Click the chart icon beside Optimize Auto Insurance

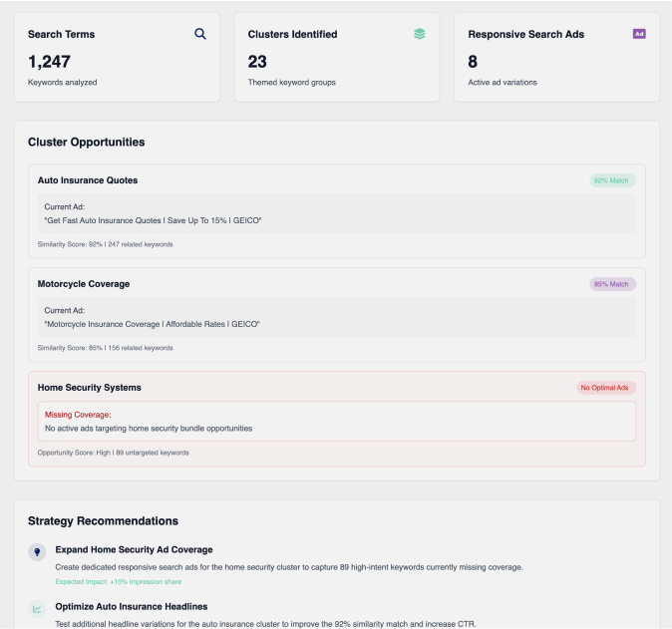[37, 608]
